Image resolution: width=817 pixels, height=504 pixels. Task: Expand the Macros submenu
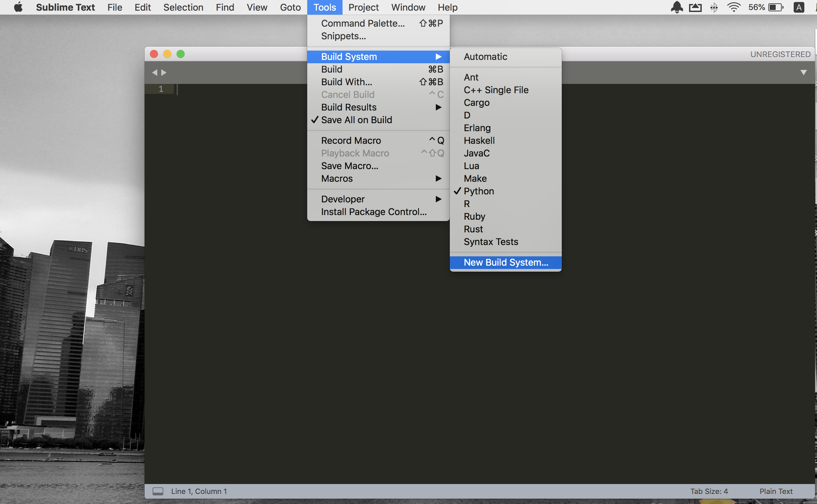coord(378,179)
